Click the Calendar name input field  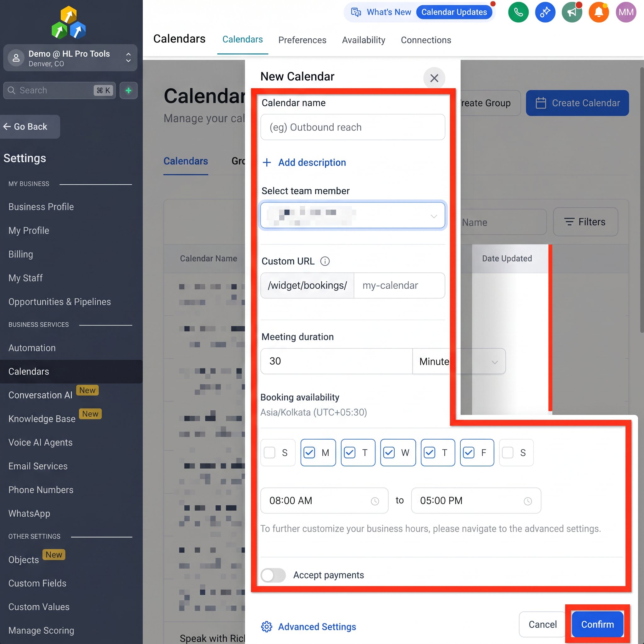click(x=353, y=127)
